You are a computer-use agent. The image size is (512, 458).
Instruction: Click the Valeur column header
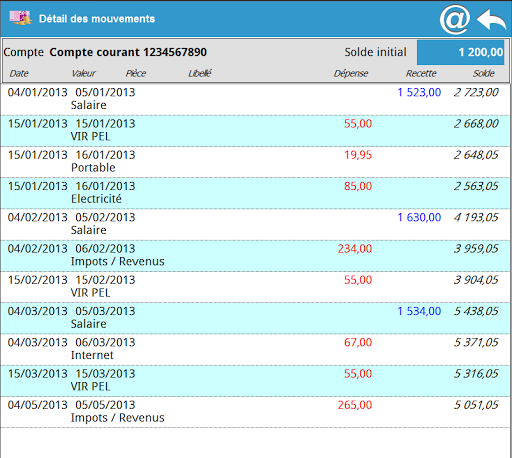click(x=84, y=73)
